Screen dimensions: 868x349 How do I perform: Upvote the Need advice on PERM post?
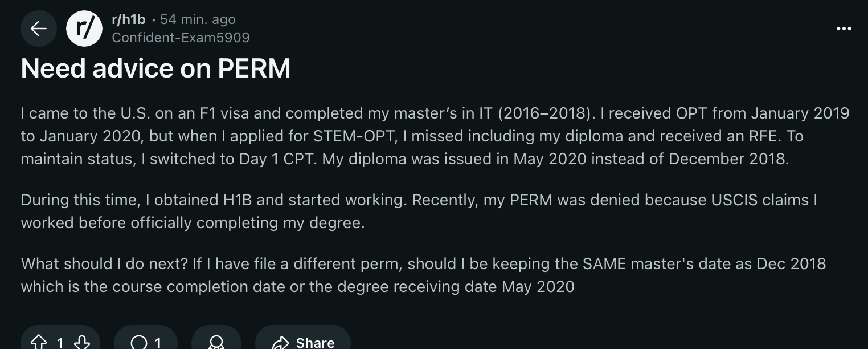click(38, 342)
